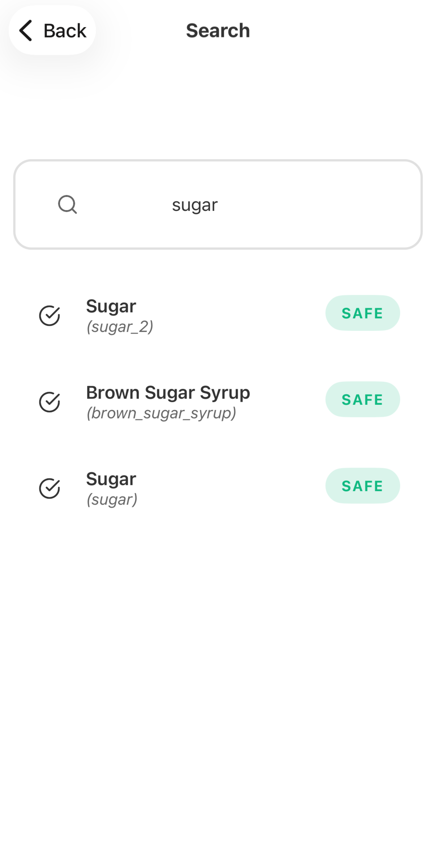
Task: Tap the back chevron arrow icon
Action: pyautogui.click(x=26, y=30)
